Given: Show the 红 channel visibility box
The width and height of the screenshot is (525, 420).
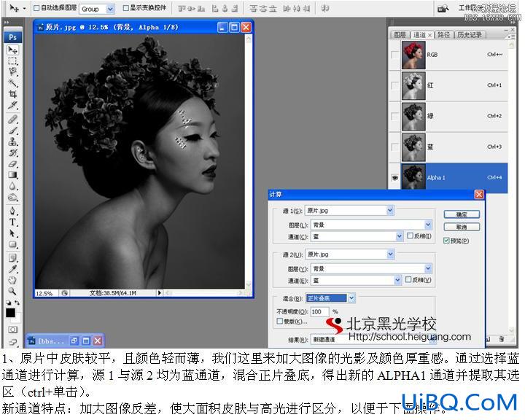Looking at the screenshot, I should [x=395, y=85].
